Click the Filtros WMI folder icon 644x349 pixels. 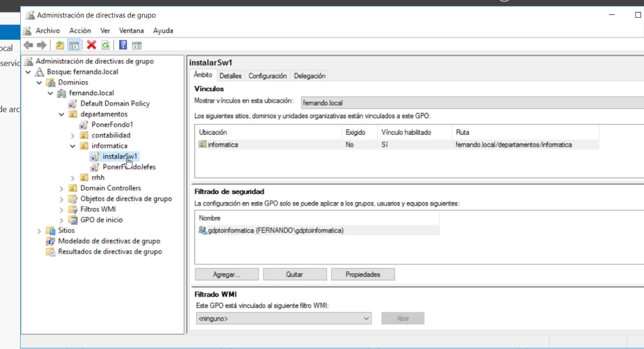point(73,209)
